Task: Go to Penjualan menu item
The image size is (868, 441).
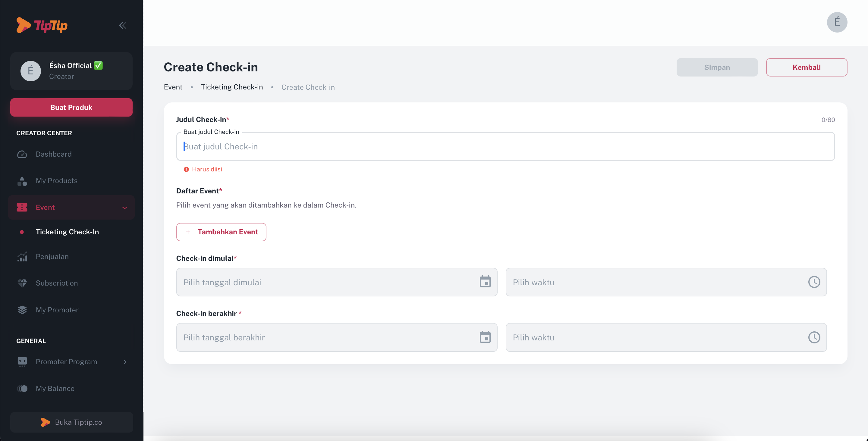Action: [x=52, y=256]
